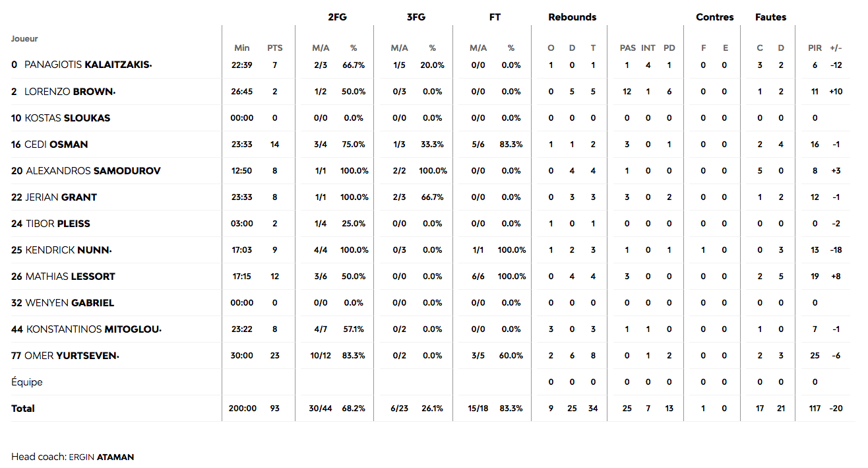Open Wenyen Gabriel's player page
This screenshot has width=868, height=468.
[69, 303]
